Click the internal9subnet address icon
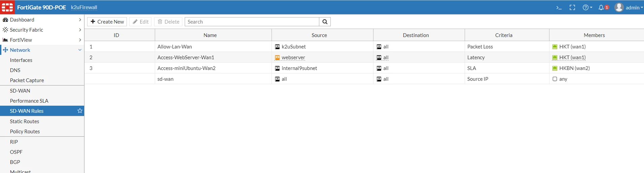The image size is (644, 173). click(277, 68)
